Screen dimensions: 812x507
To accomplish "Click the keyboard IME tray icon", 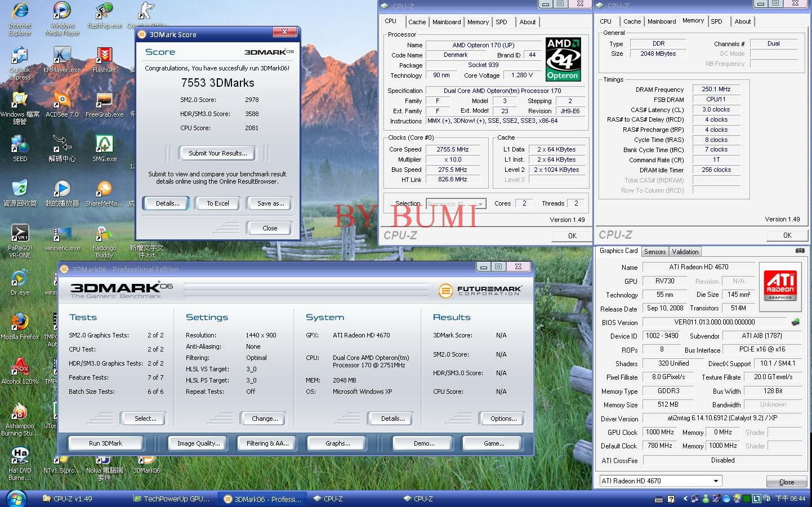I will (x=659, y=499).
